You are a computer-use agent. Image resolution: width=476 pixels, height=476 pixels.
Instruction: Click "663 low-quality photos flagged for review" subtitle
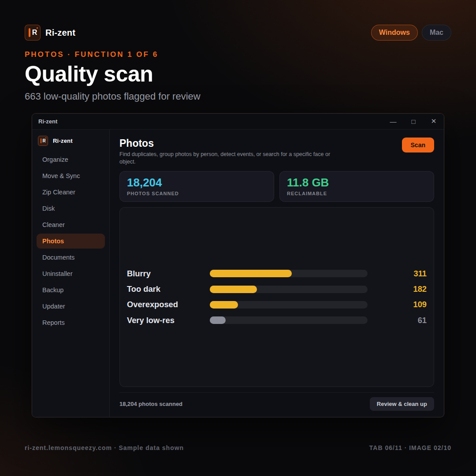tap(113, 97)
